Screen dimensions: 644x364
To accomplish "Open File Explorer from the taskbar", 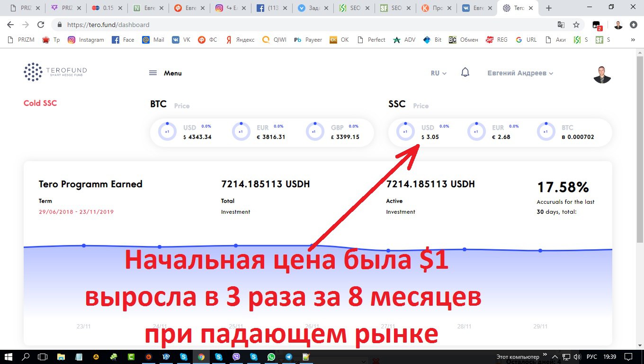I will [x=61, y=357].
